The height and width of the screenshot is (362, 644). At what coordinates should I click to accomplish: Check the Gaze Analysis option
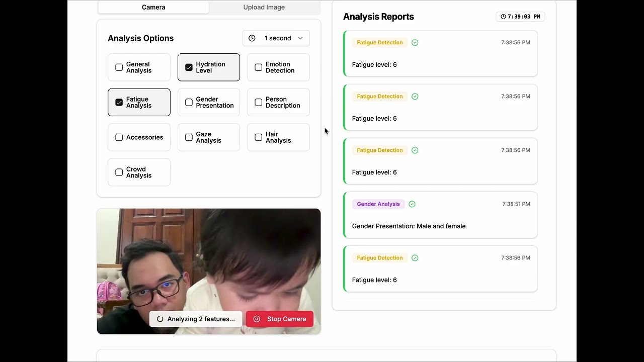point(189,137)
